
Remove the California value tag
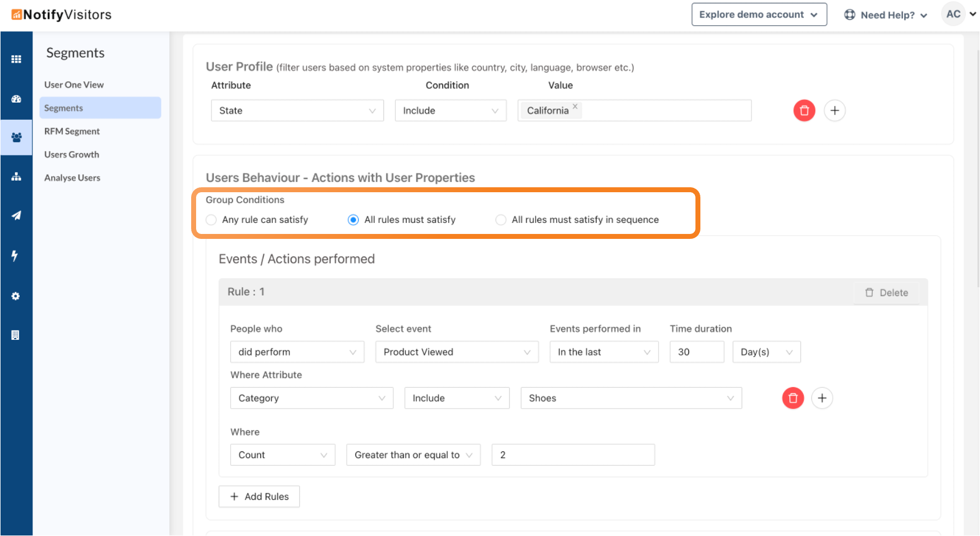pos(575,107)
